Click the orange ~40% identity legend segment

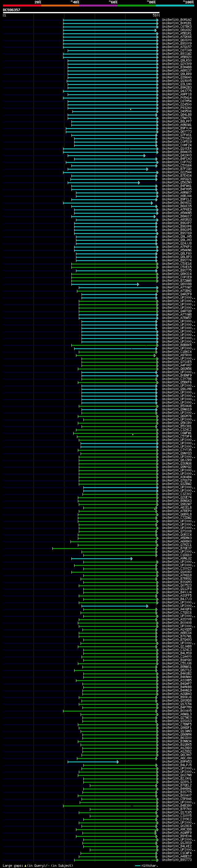pyautogui.click(x=60, y=6)
